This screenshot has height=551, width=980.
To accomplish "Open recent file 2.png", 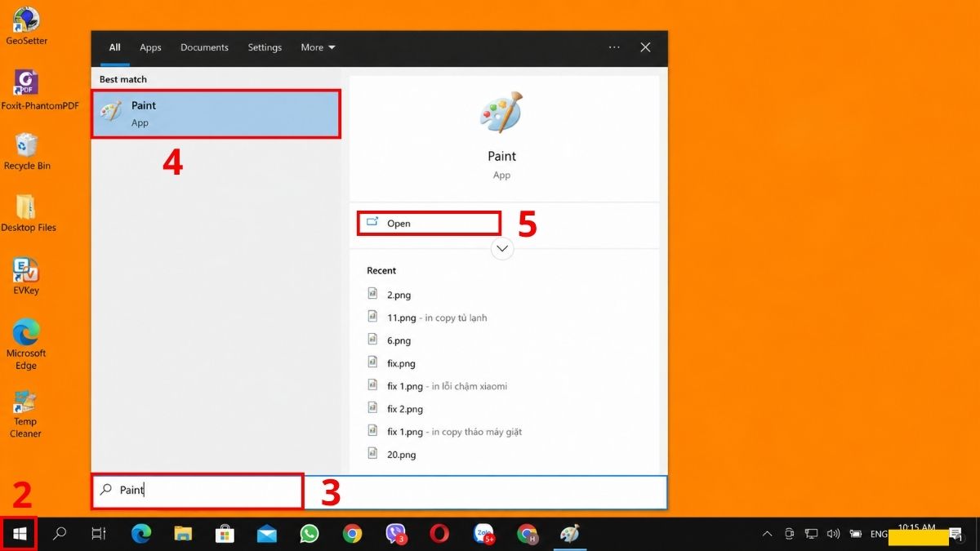I will pos(399,295).
